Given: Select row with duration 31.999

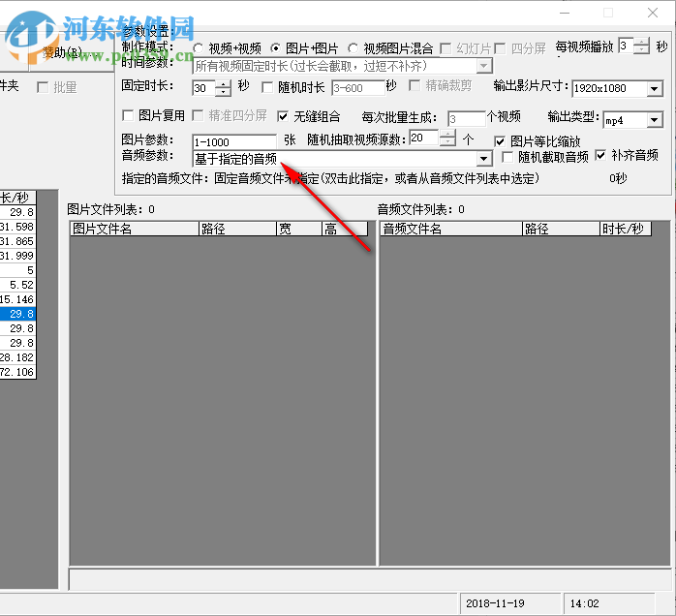Looking at the screenshot, I should (x=17, y=256).
